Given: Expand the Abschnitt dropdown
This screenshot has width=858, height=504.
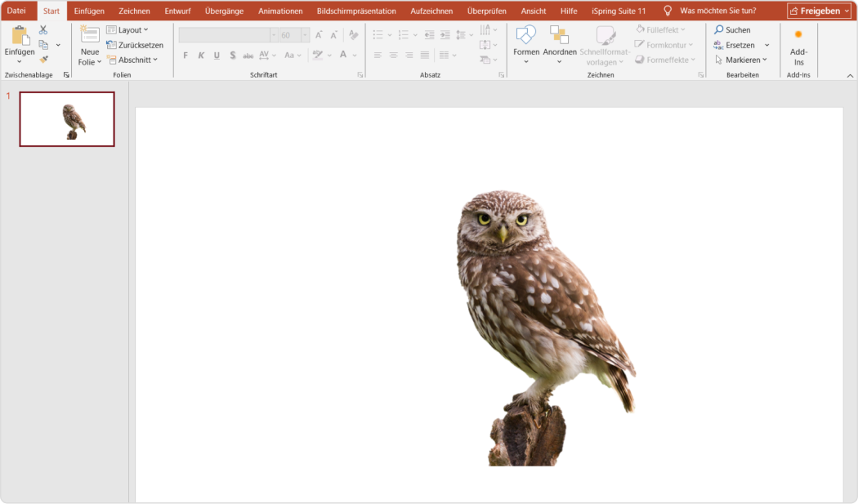Looking at the screenshot, I should (135, 59).
